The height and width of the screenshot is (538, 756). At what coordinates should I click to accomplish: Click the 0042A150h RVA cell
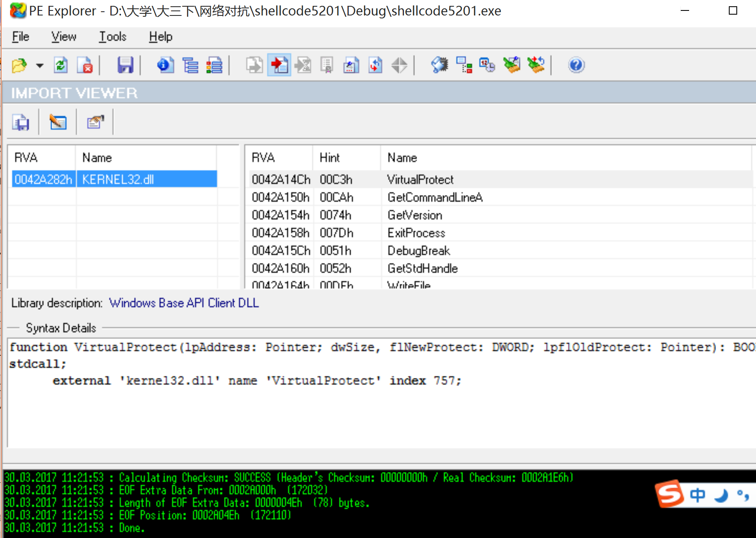coord(280,197)
